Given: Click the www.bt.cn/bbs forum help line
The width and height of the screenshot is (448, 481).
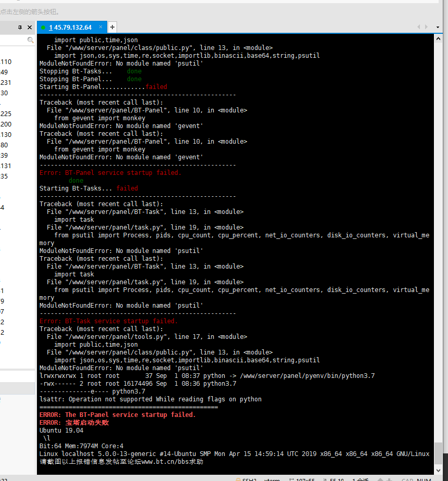Looking at the screenshot, I should (x=121, y=462).
